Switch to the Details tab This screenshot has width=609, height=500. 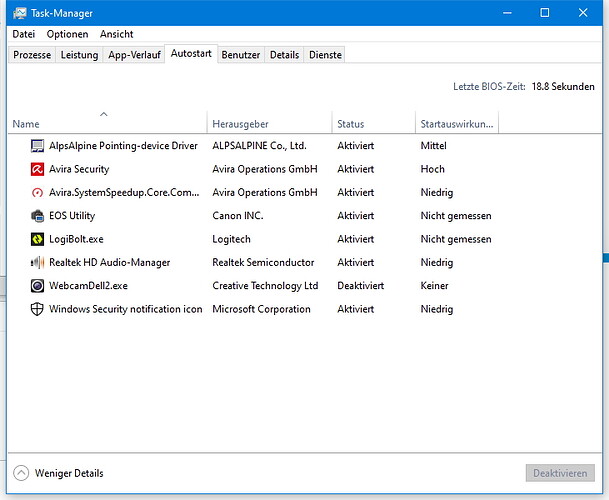point(284,55)
